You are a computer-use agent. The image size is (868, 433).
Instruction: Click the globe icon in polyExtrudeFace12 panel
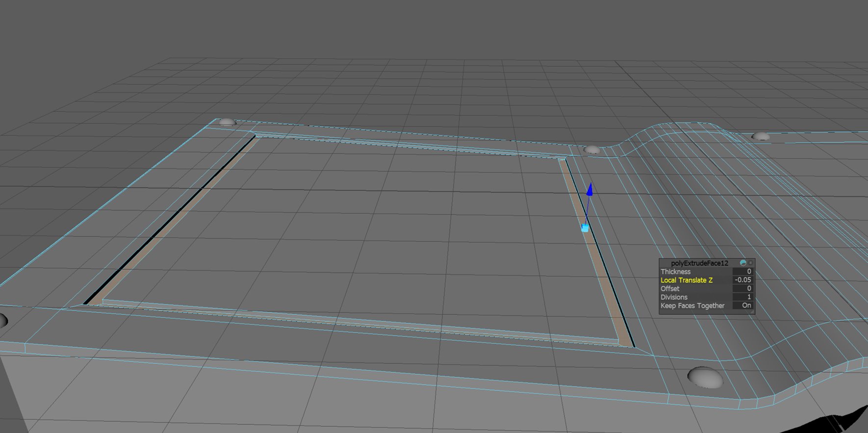(743, 263)
